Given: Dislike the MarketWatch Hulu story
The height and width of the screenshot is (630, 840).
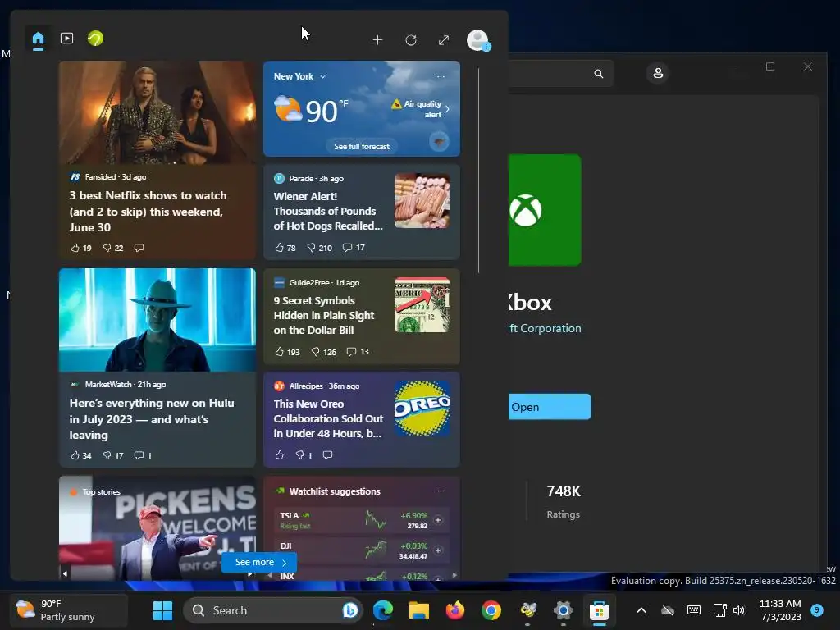Looking at the screenshot, I should [x=113, y=455].
